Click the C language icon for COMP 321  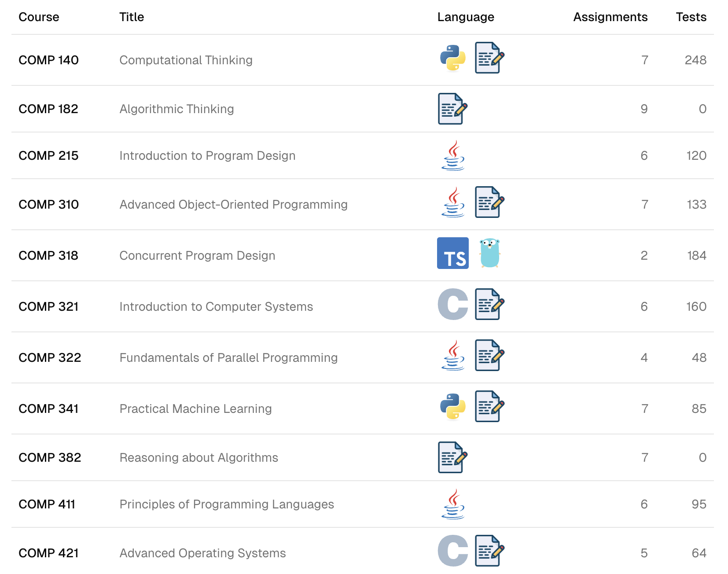click(452, 304)
